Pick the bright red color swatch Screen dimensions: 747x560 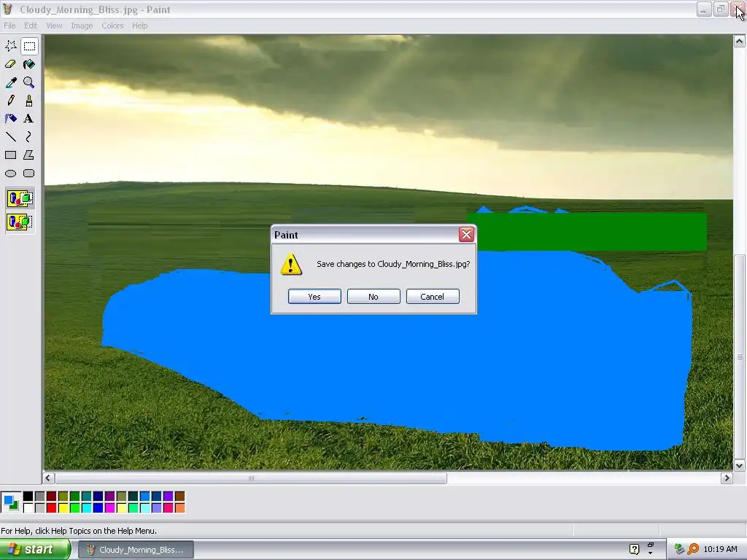click(52, 508)
